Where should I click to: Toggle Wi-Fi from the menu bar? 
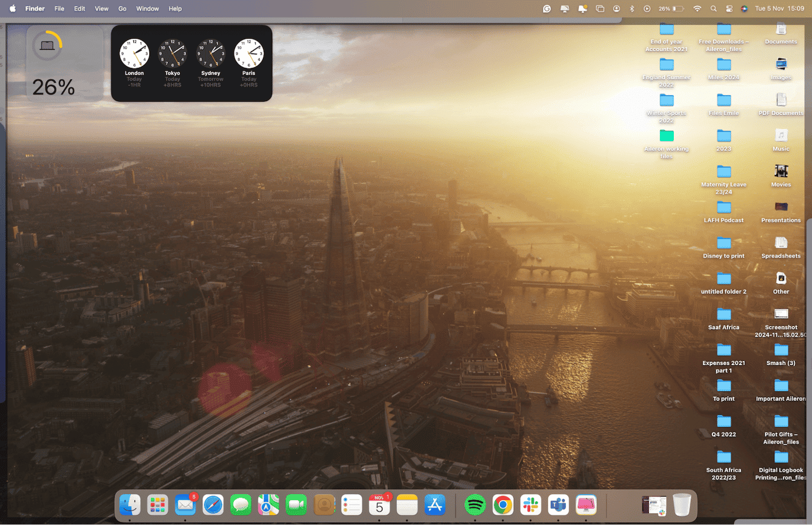(x=697, y=8)
